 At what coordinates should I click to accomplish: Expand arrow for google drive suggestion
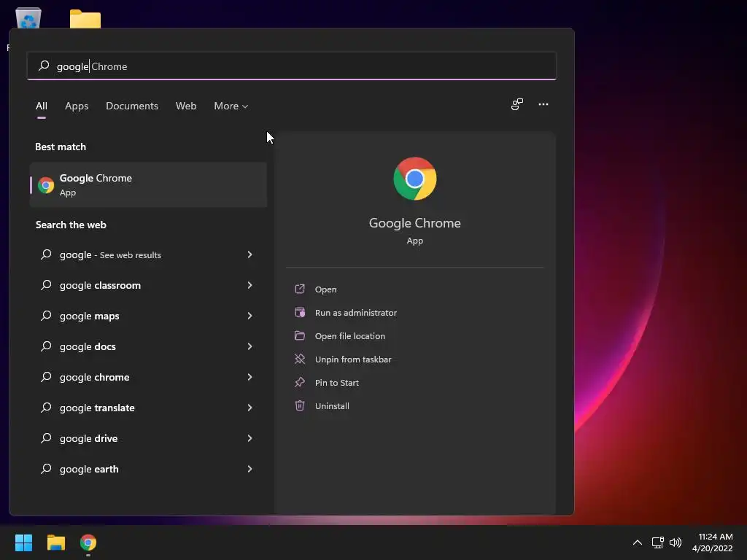pyautogui.click(x=249, y=438)
